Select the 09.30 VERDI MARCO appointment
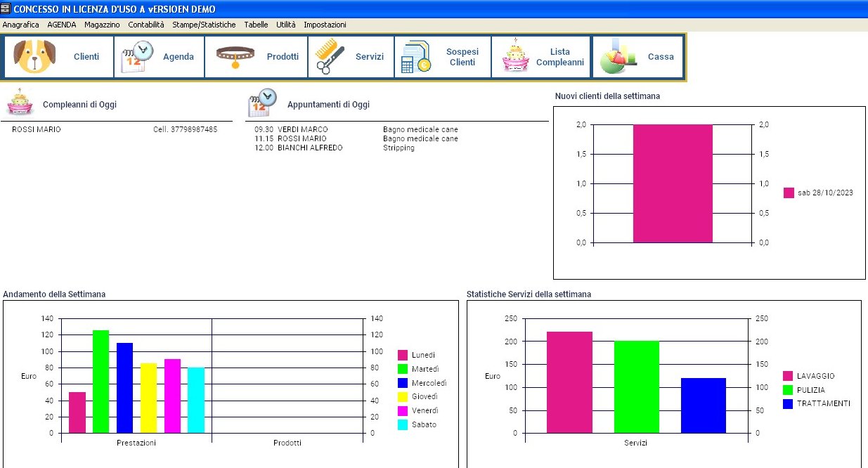The height and width of the screenshot is (468, 868). (x=302, y=129)
